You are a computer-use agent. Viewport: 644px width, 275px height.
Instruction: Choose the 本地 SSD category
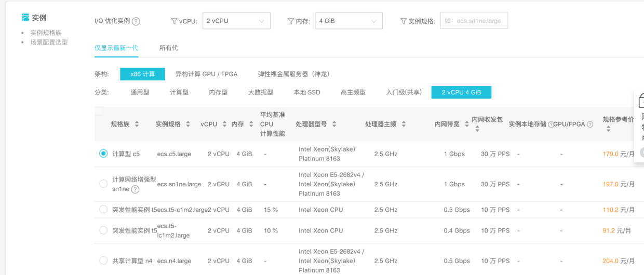pos(307,92)
